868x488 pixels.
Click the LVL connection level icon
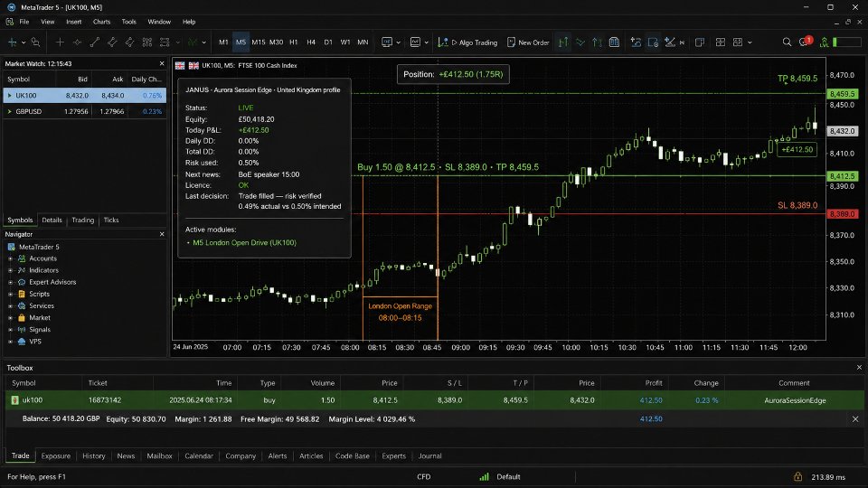coord(825,42)
